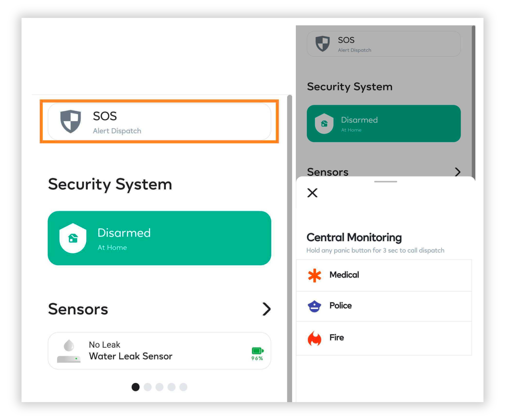Click the Police panic option row
Screen dimensions: 505x420
tap(384, 306)
